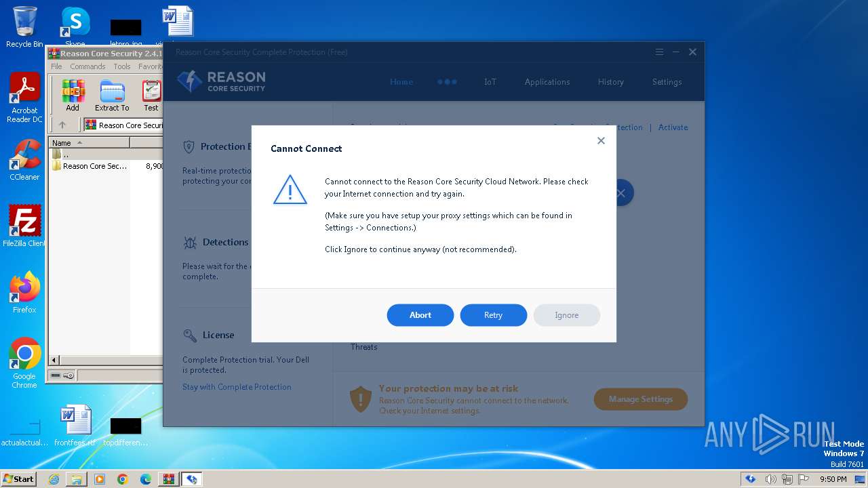The image size is (868, 488).
Task: Open Firefox desktop icon
Action: coord(24,292)
